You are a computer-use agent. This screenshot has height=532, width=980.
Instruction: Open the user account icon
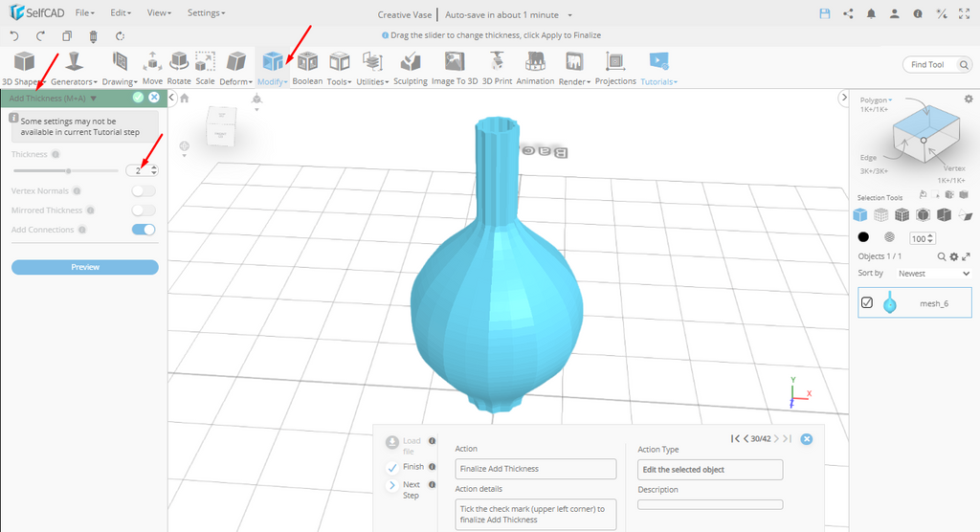895,13
